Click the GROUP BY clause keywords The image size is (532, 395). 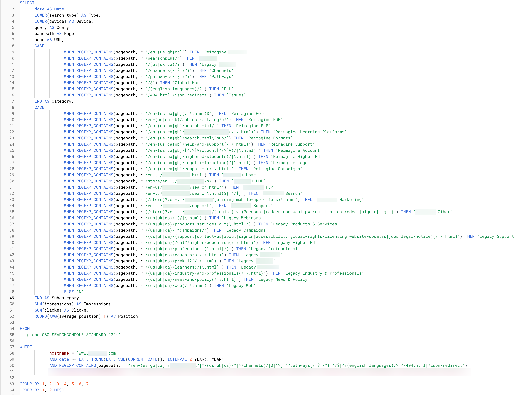coord(29,384)
